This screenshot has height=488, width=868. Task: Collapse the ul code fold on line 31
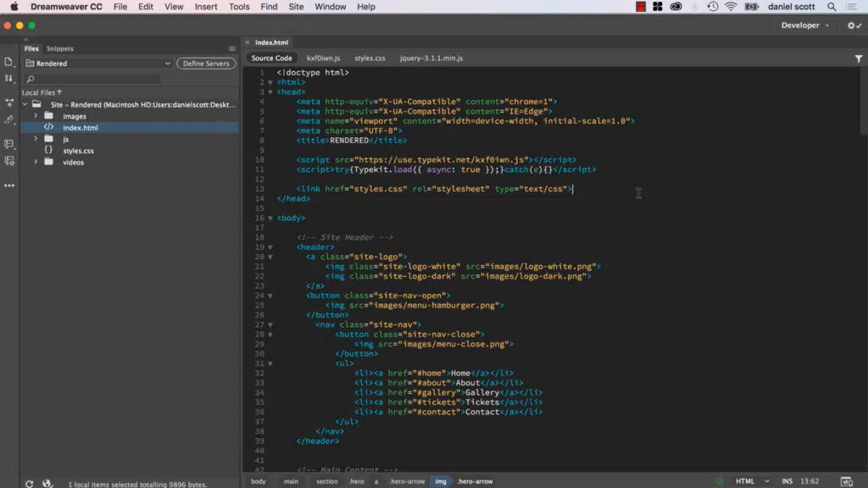coord(270,363)
